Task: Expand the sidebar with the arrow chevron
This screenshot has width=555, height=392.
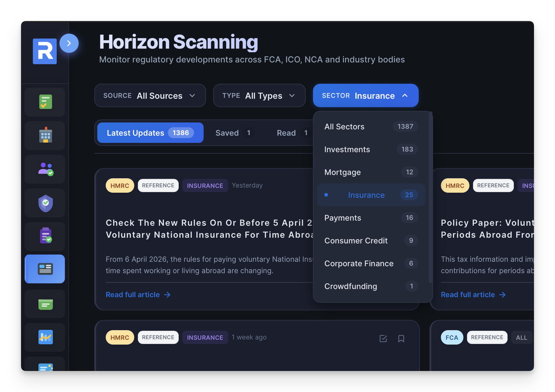Action: (x=69, y=43)
